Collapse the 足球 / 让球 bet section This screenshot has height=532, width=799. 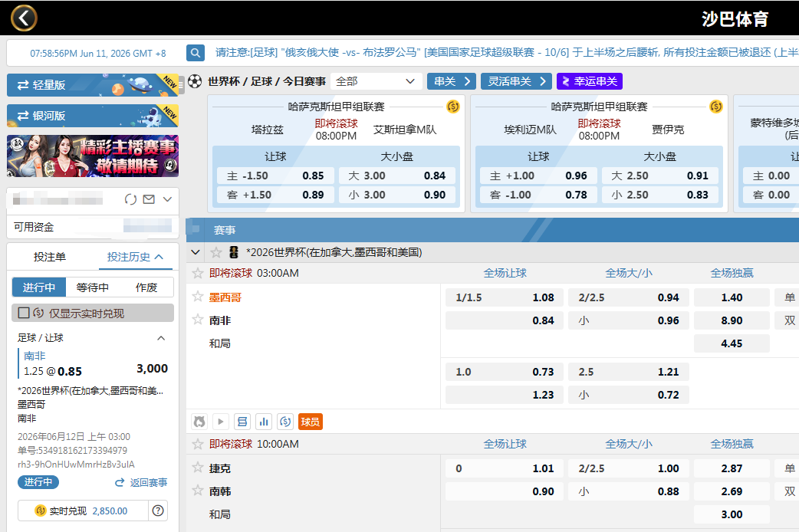161,338
